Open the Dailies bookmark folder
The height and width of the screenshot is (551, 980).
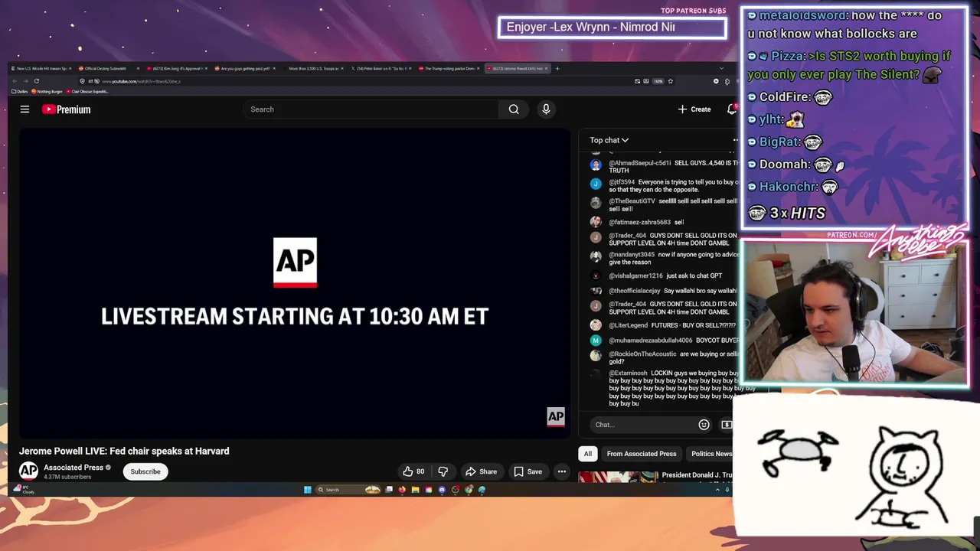pos(19,91)
